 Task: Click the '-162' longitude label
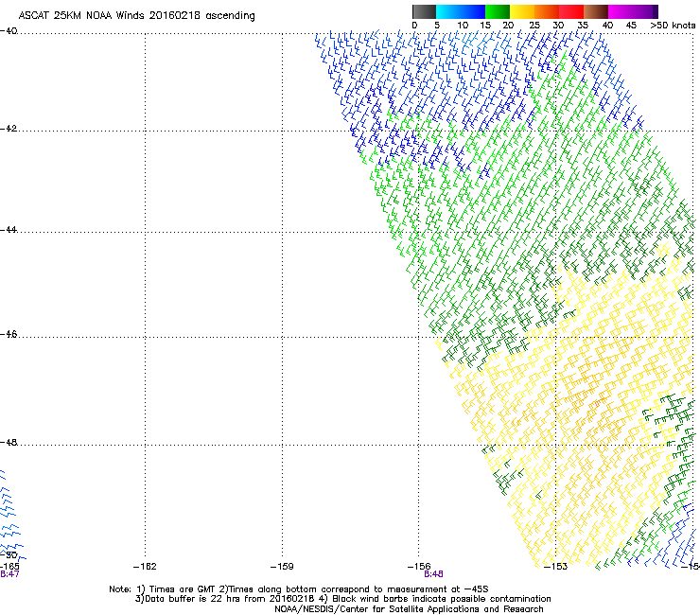(x=145, y=567)
